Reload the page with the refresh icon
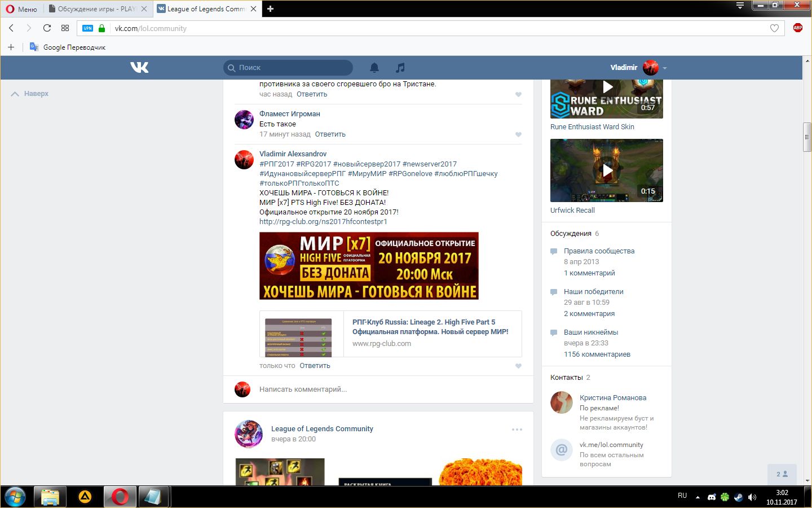This screenshot has width=812, height=508. [x=47, y=28]
